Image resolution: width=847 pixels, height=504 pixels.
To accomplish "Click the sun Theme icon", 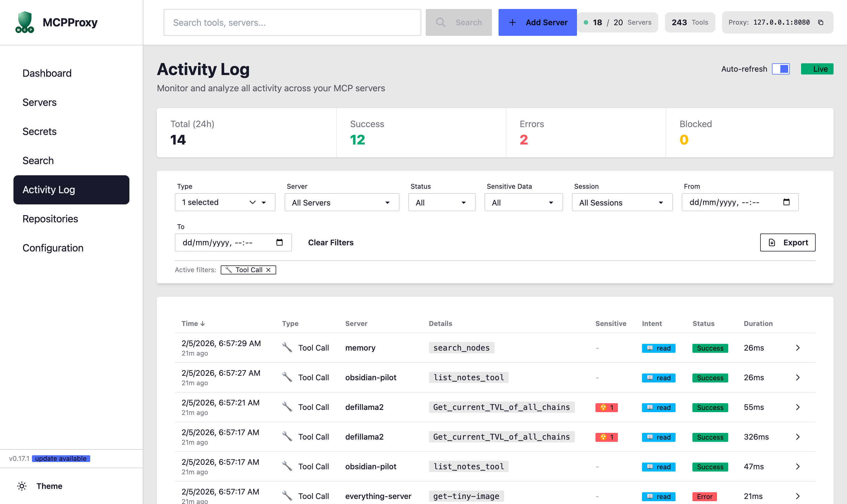I will 22,486.
